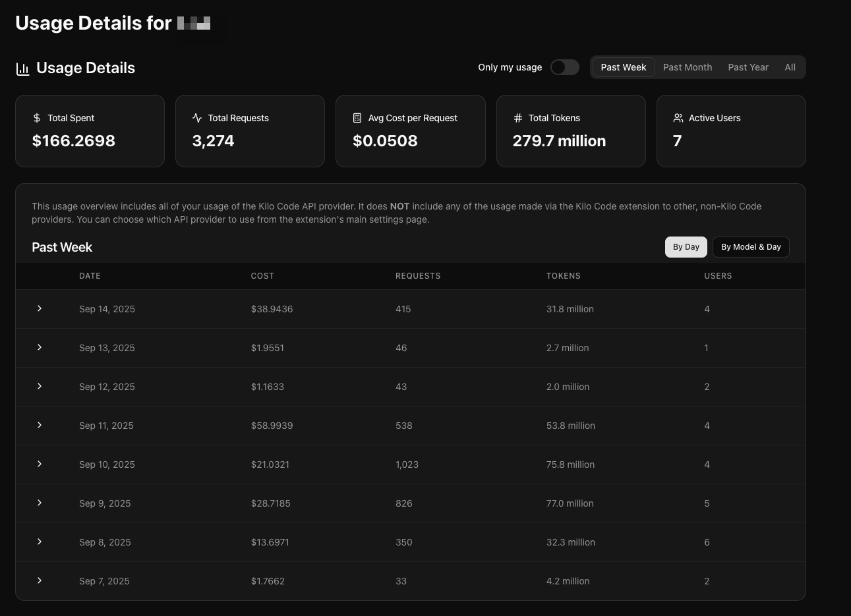Viewport: 851px width, 616px height.
Task: Click the Past Week section heading
Action: 62,247
